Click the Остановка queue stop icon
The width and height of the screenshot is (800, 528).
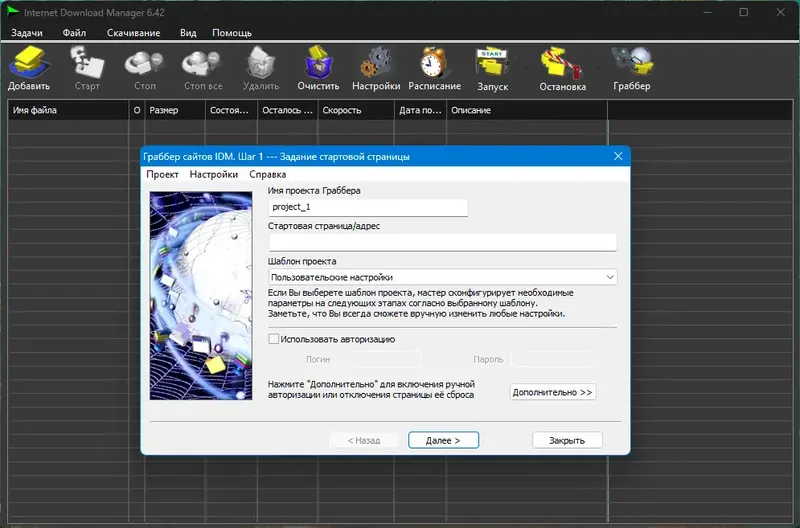coord(562,68)
